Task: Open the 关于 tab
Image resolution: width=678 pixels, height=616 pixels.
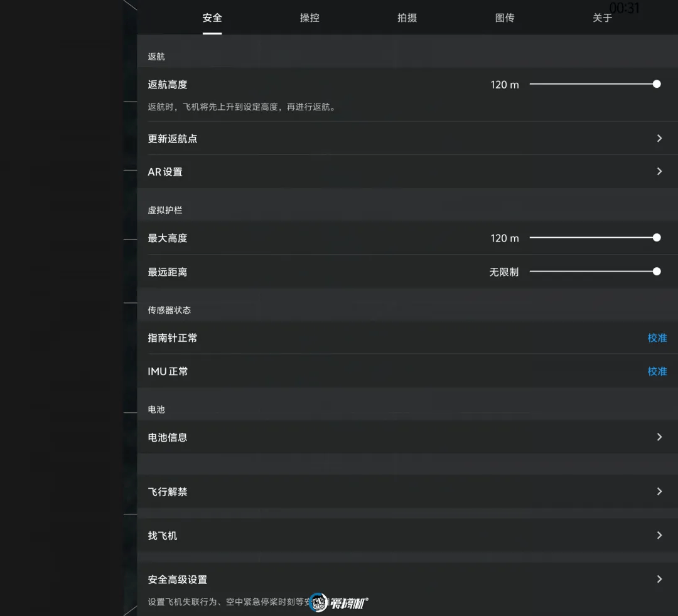Action: click(x=602, y=18)
